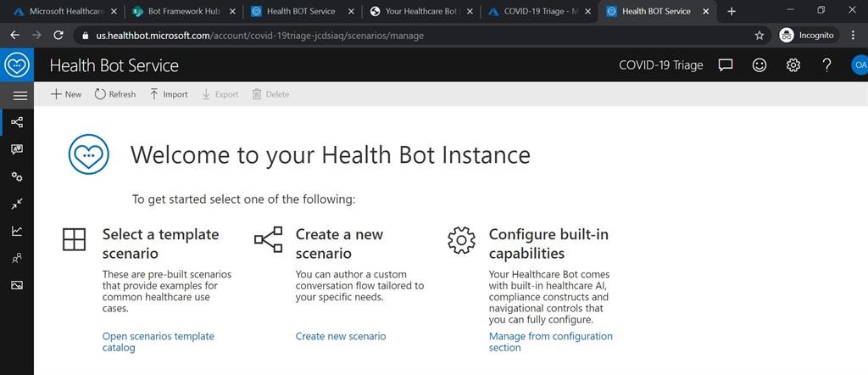Click Delete in the toolbar
The height and width of the screenshot is (375, 868).
270,94
